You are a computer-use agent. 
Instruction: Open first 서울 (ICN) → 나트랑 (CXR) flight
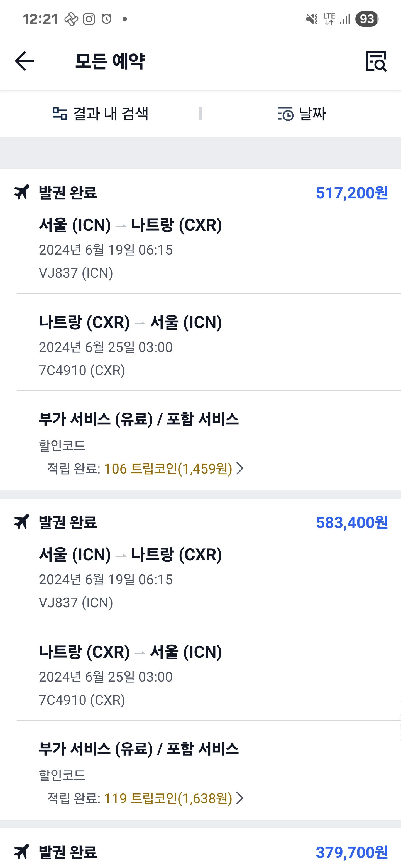200,249
